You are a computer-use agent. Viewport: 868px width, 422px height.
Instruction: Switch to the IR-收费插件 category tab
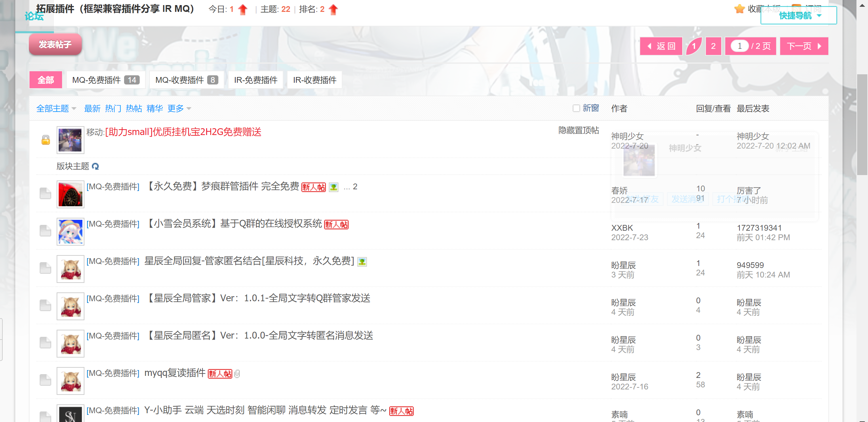pyautogui.click(x=314, y=80)
